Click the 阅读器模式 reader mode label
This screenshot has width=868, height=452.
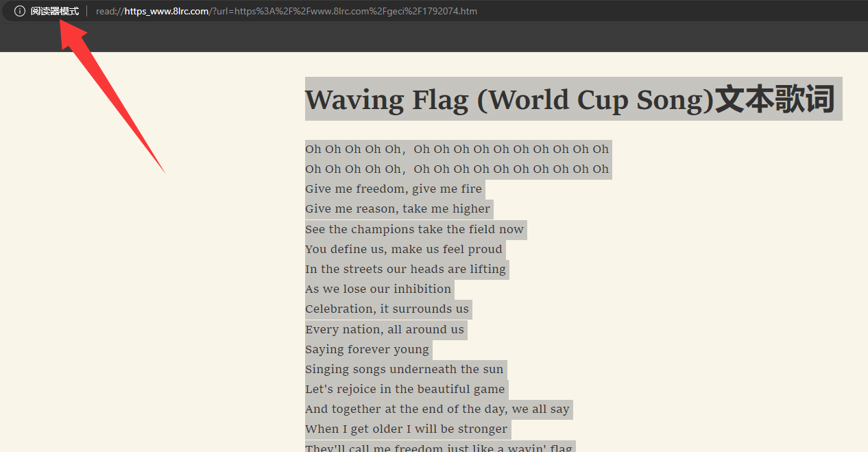click(x=55, y=11)
